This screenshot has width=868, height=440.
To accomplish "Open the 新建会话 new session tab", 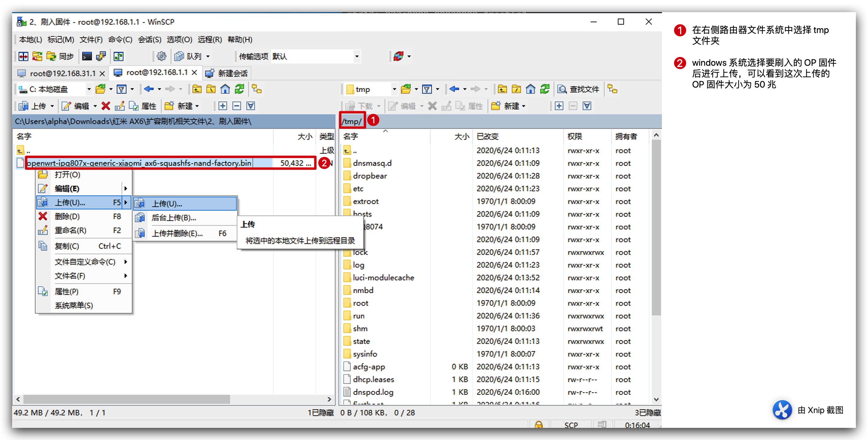I will (227, 73).
